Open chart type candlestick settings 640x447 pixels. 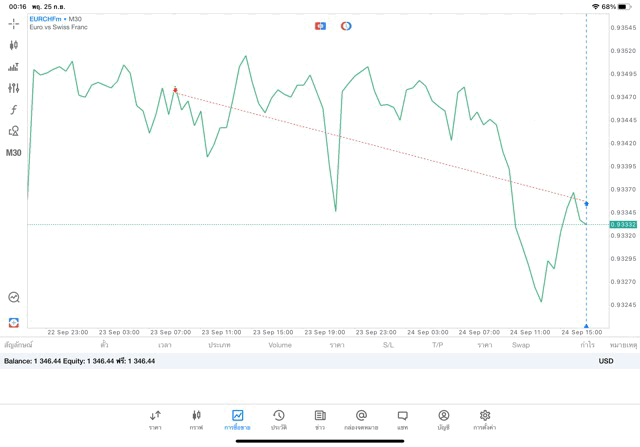point(13,45)
